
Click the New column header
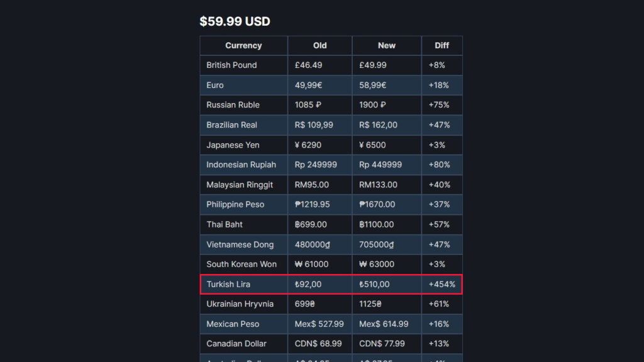387,45
